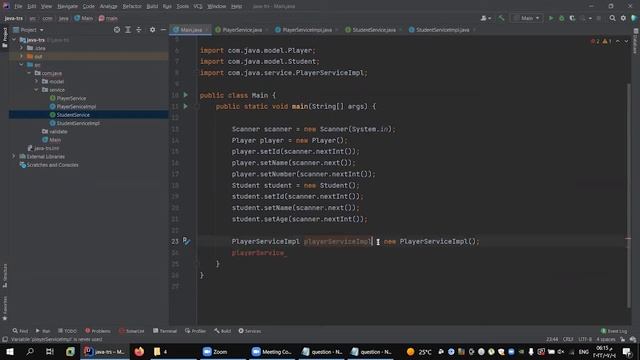Viewport: 640px width, 360px height.
Task: Open the File menu
Action: [18, 6]
